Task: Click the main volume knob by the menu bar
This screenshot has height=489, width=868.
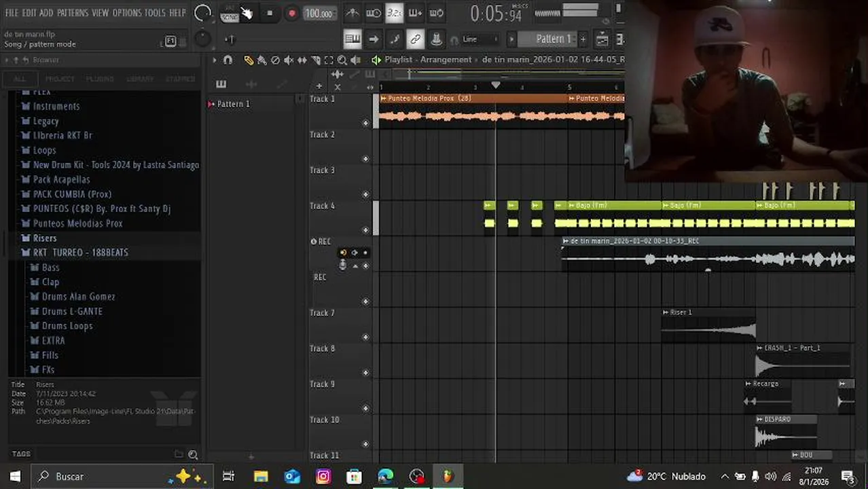Action: point(202,13)
